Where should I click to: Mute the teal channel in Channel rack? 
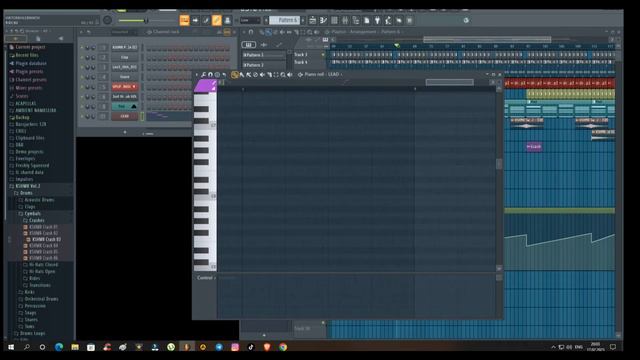click(82, 107)
